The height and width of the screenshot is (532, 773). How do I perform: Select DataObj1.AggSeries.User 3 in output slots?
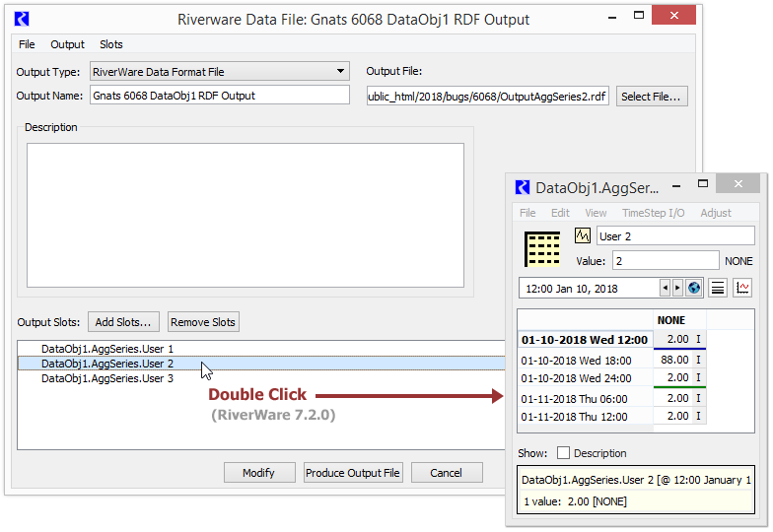[261, 378]
